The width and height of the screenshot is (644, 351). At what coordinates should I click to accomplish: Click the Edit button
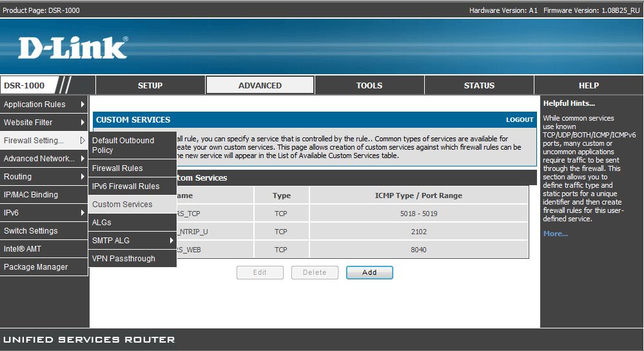click(260, 272)
